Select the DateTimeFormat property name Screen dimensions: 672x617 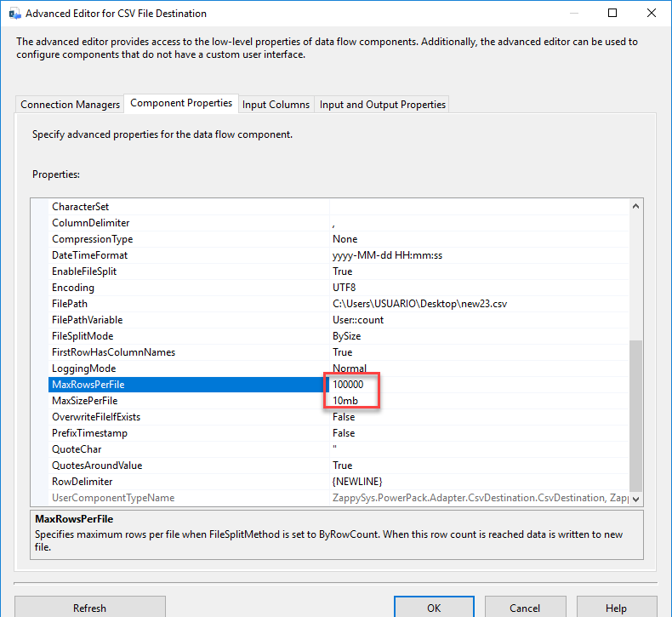pos(89,255)
